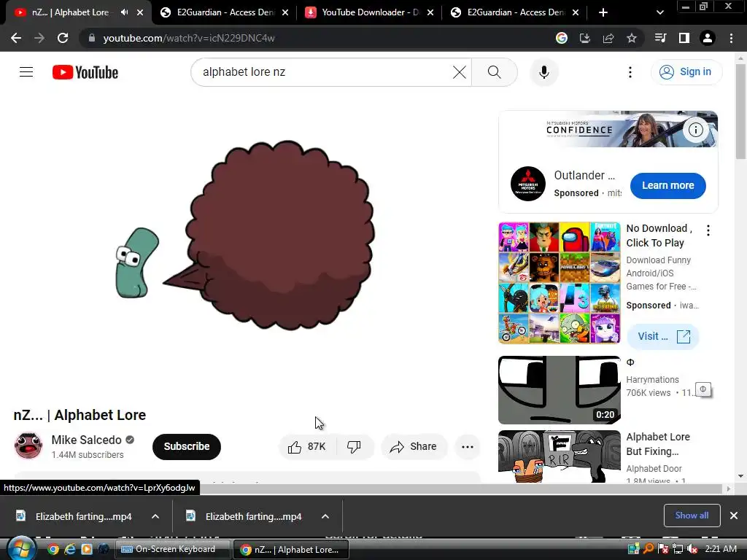Screen dimensions: 747x560
Task: Click the horizontal scrollbar at page bottom
Action: 362,489
